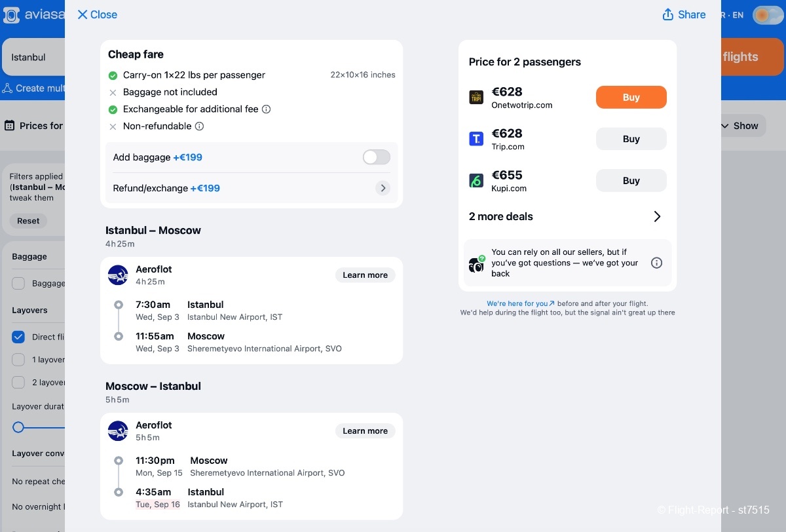Adjust the Layover duration slider handle
This screenshot has height=532, width=786.
click(18, 427)
